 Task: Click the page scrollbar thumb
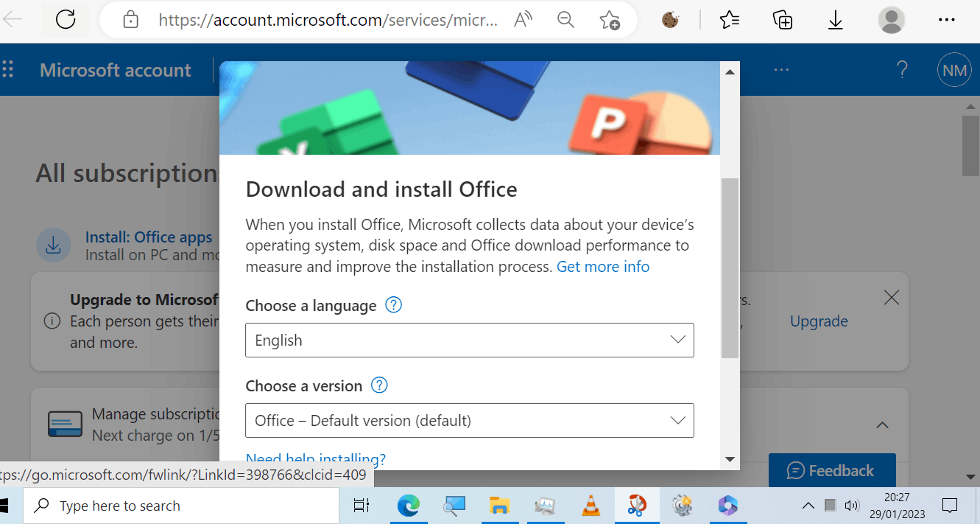971,146
